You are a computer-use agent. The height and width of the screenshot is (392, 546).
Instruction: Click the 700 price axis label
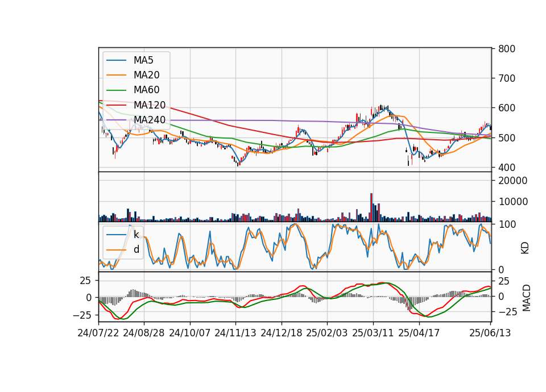(507, 78)
